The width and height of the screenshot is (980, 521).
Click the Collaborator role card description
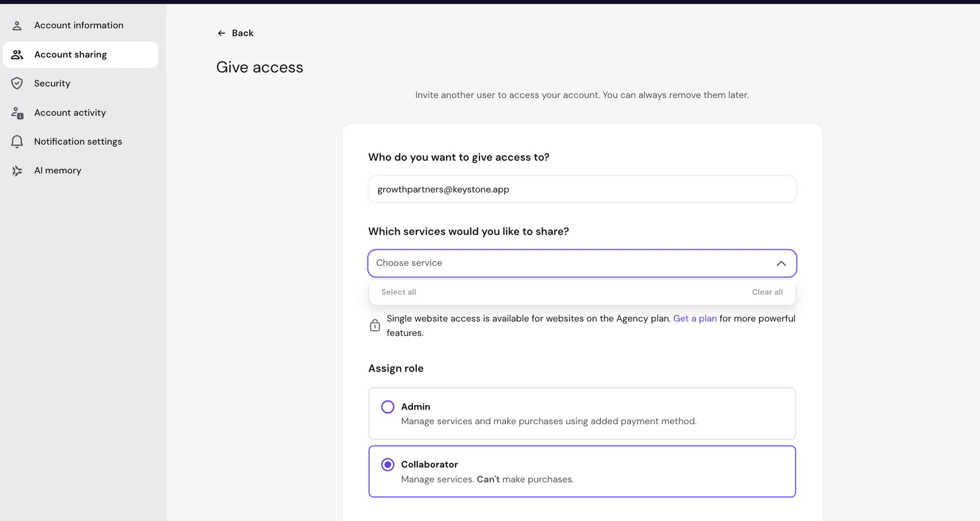(x=488, y=479)
